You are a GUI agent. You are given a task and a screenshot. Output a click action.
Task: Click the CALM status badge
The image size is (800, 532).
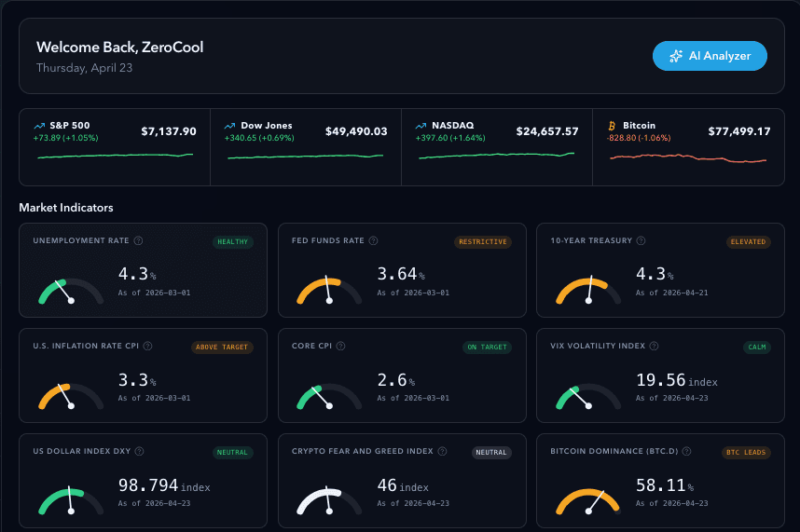(x=756, y=347)
